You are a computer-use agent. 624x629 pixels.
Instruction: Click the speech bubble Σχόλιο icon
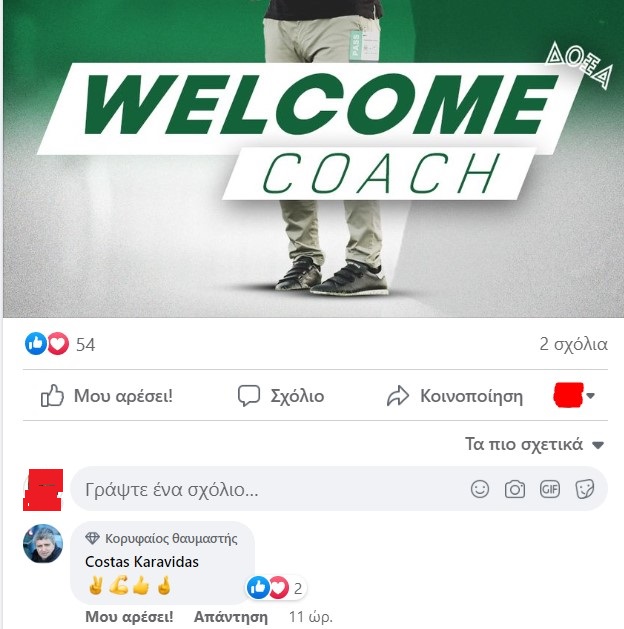click(x=249, y=396)
